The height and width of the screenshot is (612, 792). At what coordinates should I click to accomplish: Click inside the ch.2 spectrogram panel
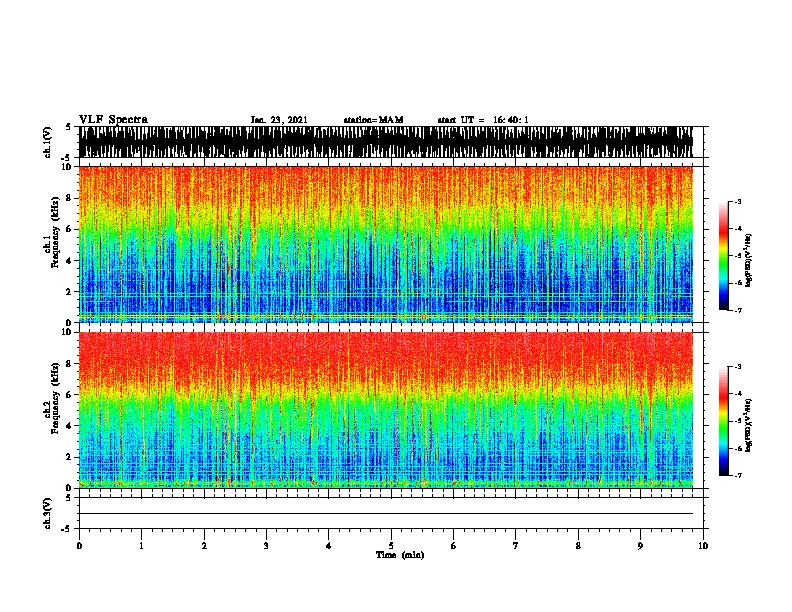pos(386,410)
